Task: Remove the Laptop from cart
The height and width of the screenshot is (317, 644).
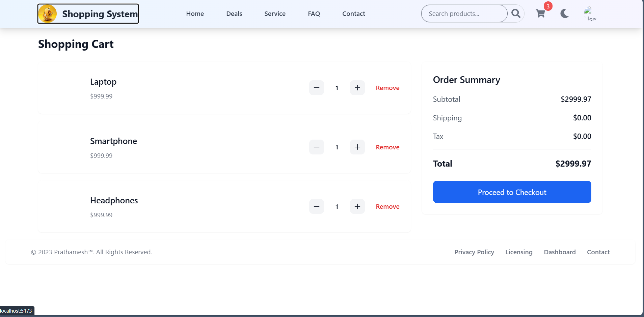Action: 387,88
